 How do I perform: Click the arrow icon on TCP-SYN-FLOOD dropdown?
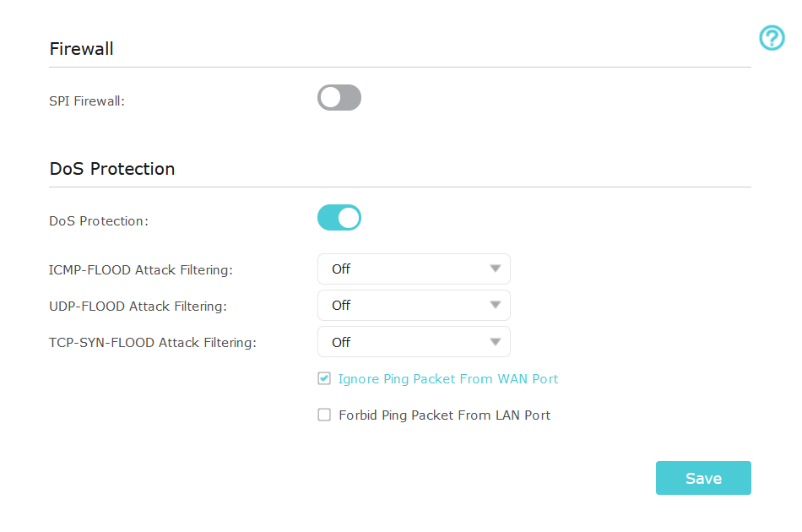[x=495, y=342]
